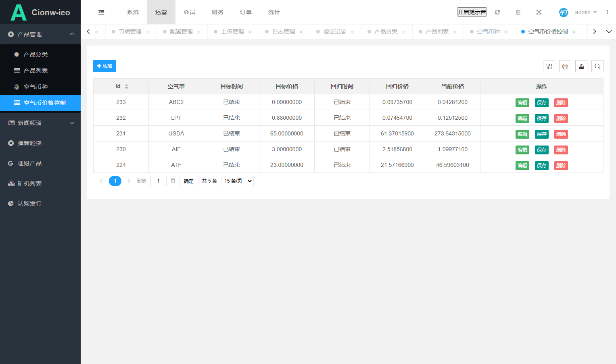This screenshot has width=616, height=364.
Task: Switch to the 财务 top menu
Action: [x=217, y=12]
